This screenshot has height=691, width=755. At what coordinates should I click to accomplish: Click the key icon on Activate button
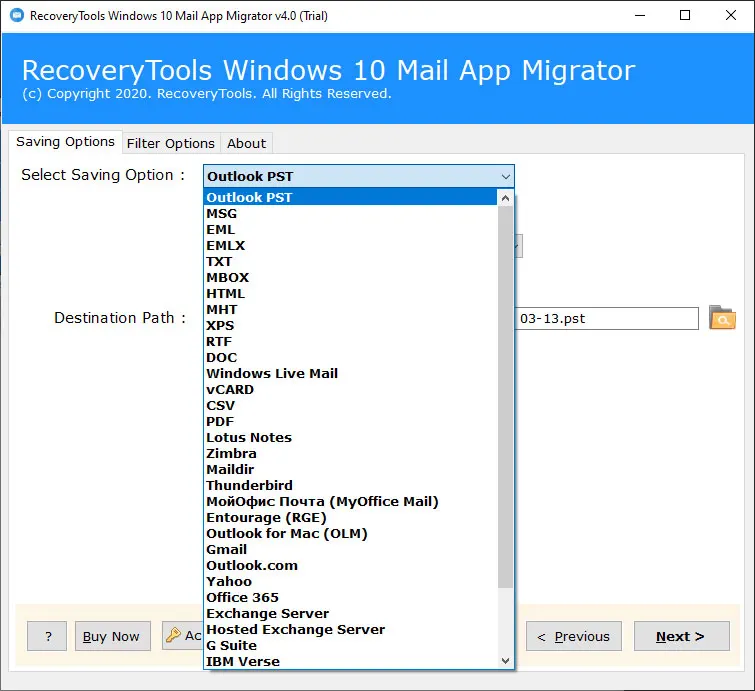(173, 636)
